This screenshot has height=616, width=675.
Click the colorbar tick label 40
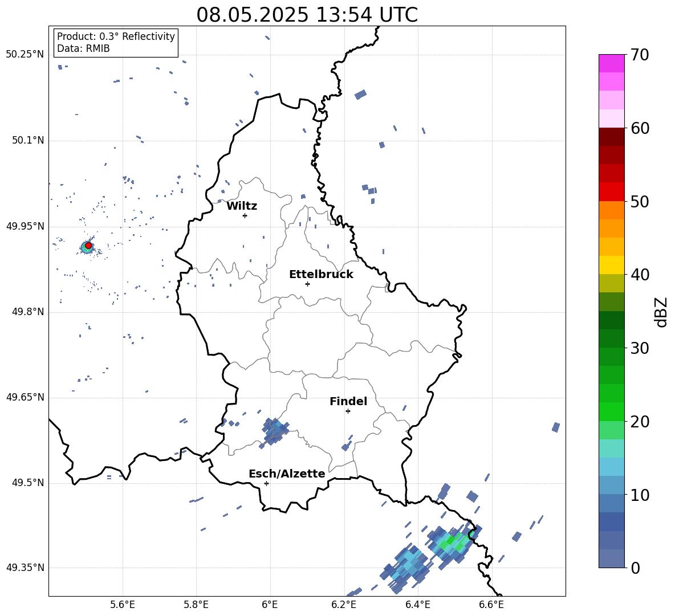639,275
